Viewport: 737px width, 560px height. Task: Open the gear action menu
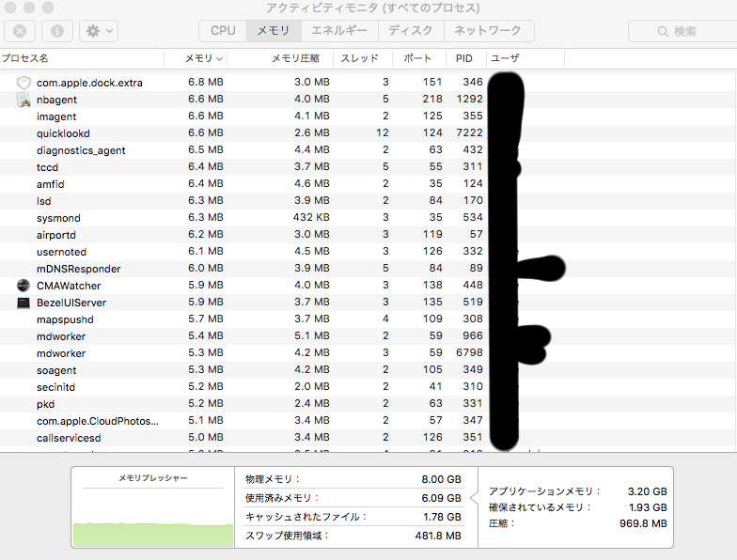click(x=98, y=31)
